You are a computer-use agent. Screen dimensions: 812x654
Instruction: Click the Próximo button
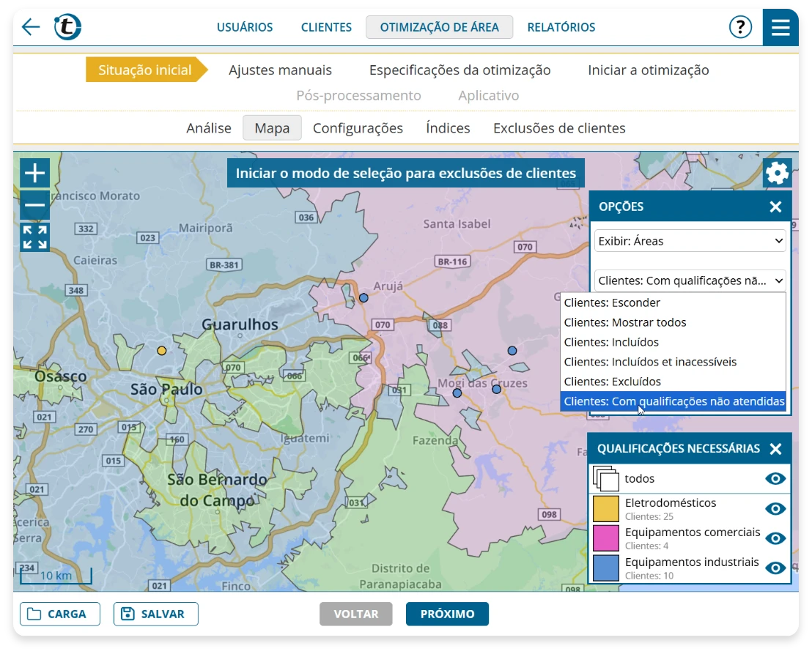coord(448,614)
